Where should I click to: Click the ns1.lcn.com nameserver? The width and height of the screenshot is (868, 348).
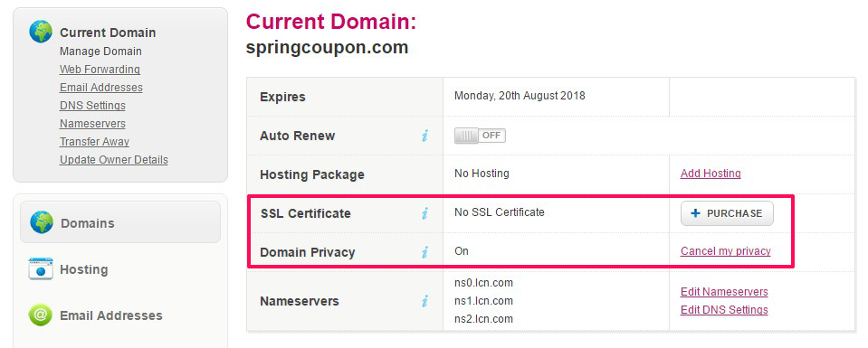tap(484, 301)
